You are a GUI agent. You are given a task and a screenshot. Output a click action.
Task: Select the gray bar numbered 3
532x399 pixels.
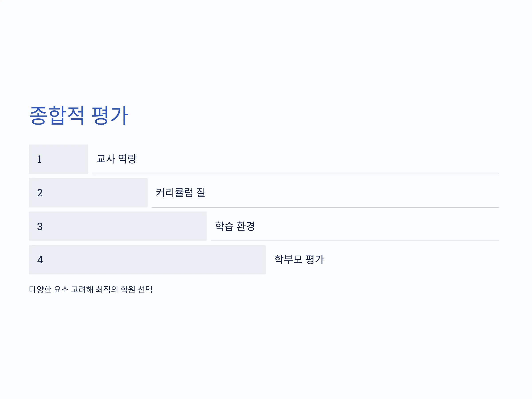[x=118, y=226]
